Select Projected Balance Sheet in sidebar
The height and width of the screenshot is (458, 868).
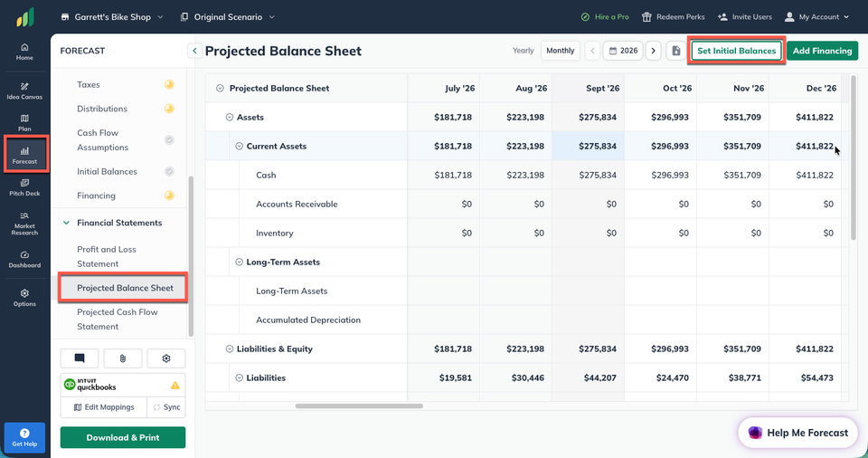(x=123, y=287)
